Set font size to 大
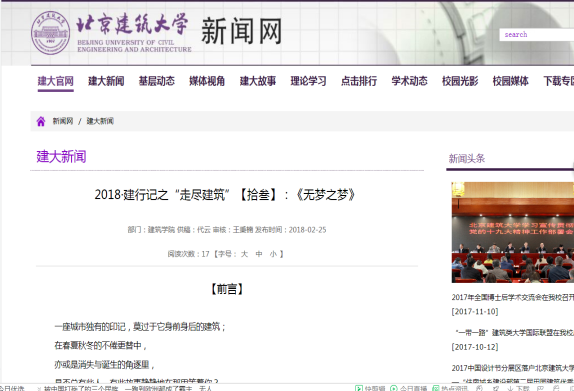Viewport: 574px width, 391px height. pos(244,254)
